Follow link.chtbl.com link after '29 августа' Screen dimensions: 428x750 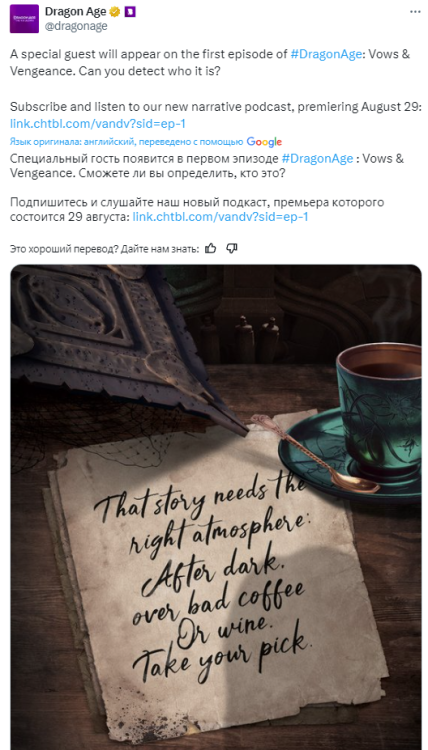pos(220,217)
